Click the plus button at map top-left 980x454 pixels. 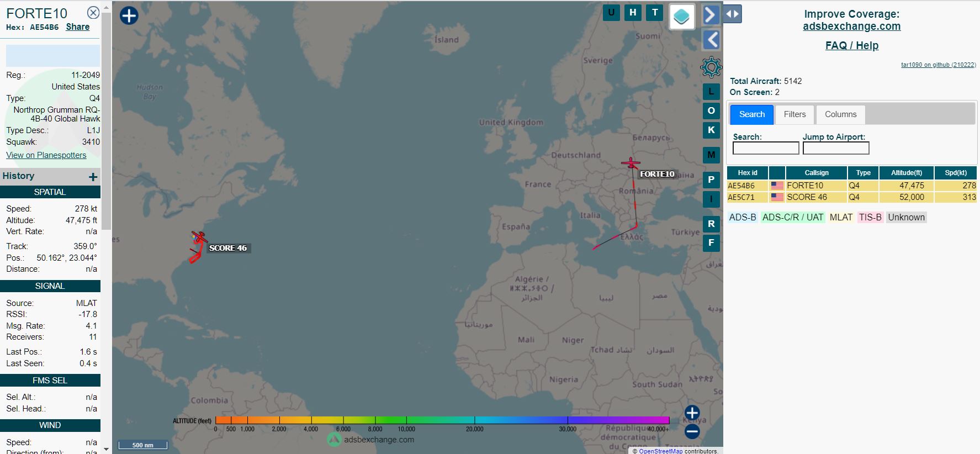point(129,15)
